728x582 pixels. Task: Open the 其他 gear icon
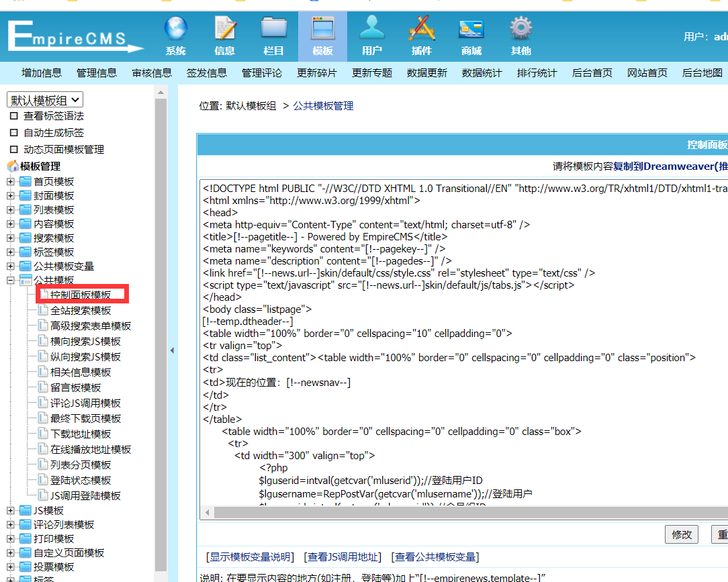pyautogui.click(x=521, y=28)
